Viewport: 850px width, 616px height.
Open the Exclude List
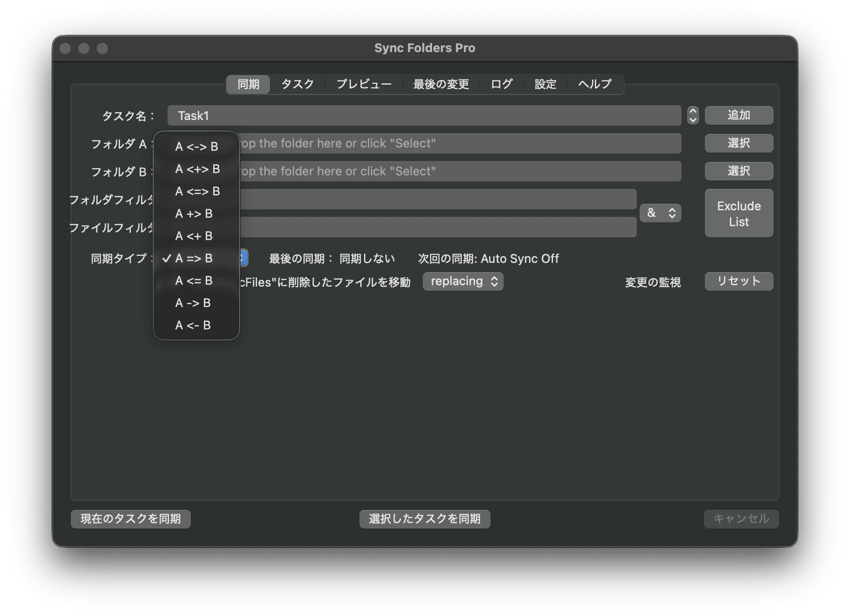[x=739, y=214]
